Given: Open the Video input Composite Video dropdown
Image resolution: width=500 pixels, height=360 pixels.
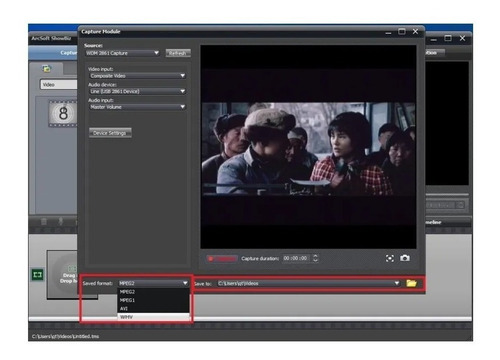Looking at the screenshot, I should (x=137, y=76).
